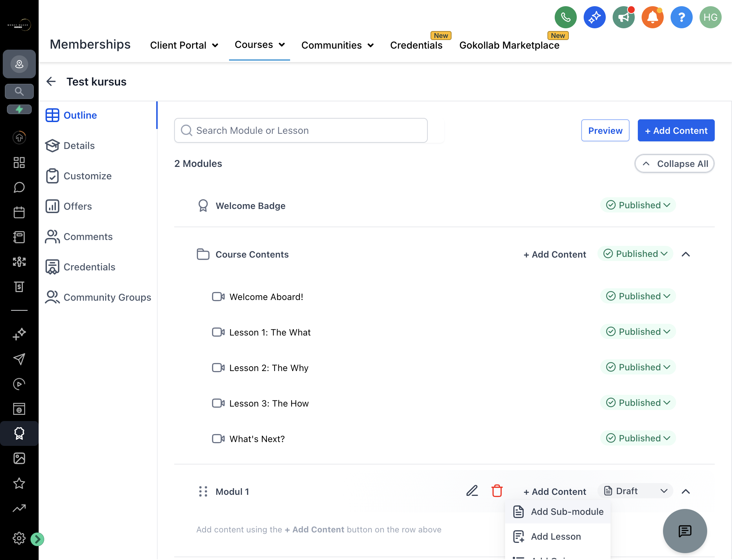Click the drag handle dots beside Modul 1

tap(203, 491)
